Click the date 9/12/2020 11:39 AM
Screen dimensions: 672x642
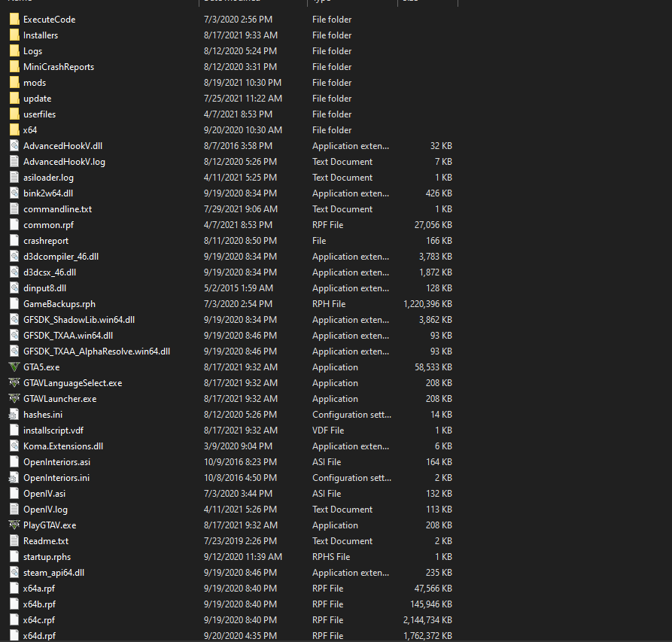243,557
